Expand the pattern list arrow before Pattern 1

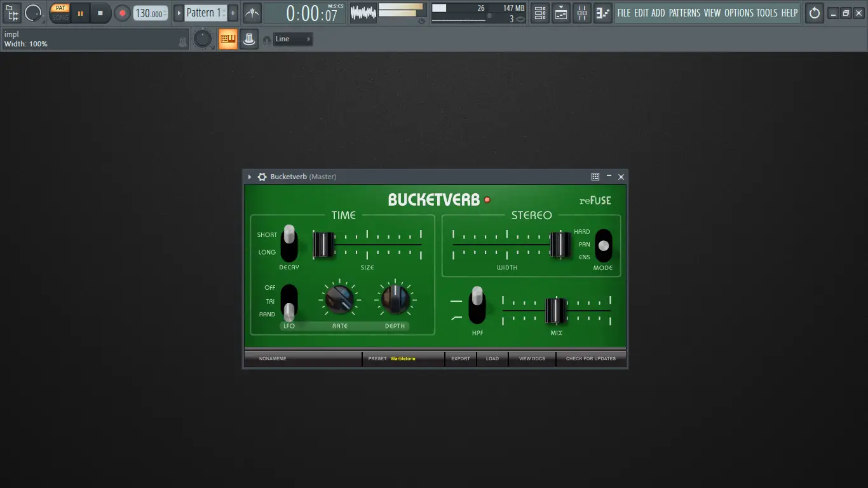(179, 13)
